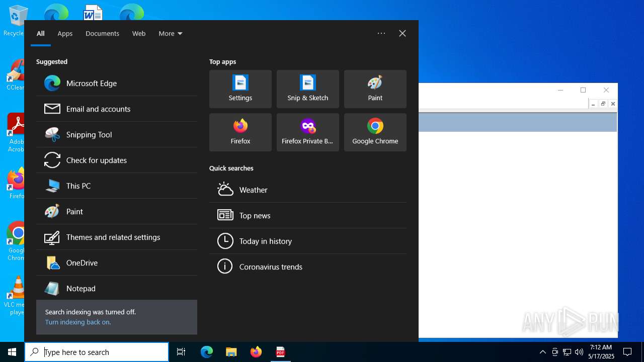Open Edge from the taskbar
The width and height of the screenshot is (644, 362).
click(207, 352)
